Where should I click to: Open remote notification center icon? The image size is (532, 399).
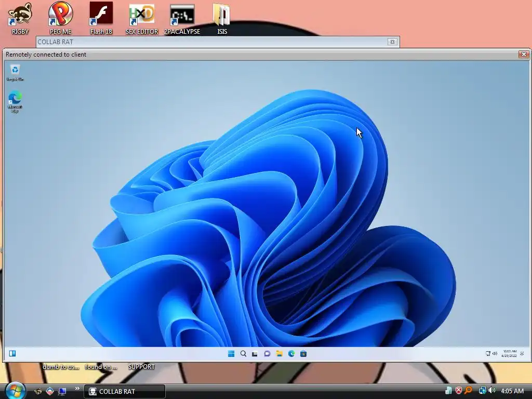click(522, 353)
